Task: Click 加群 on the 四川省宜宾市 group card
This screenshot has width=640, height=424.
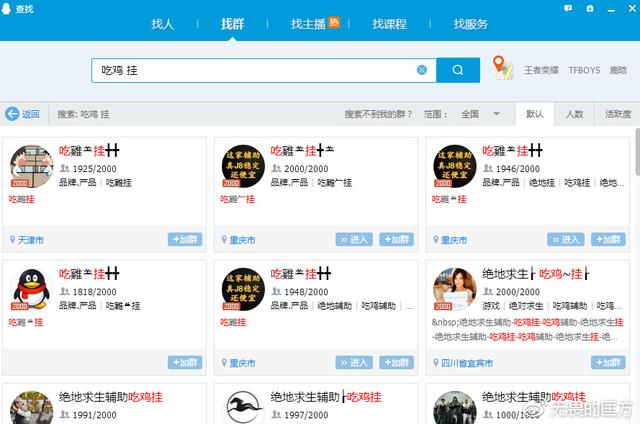Action: coord(608,362)
